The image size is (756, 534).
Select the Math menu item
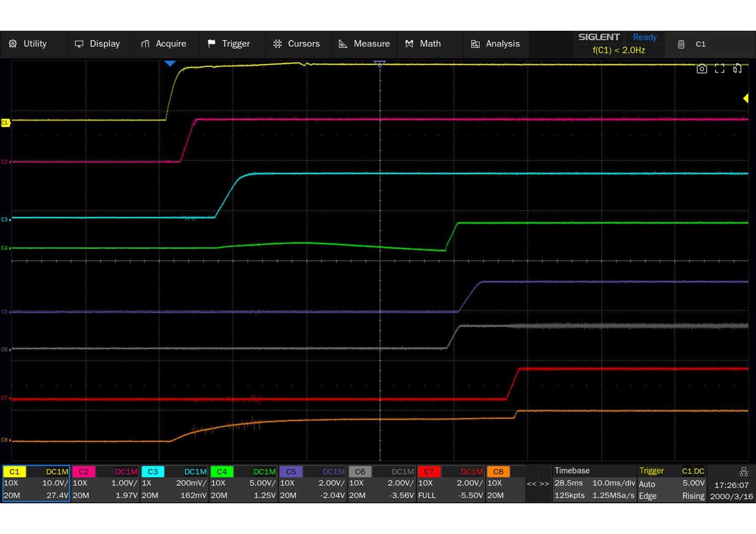pyautogui.click(x=423, y=44)
